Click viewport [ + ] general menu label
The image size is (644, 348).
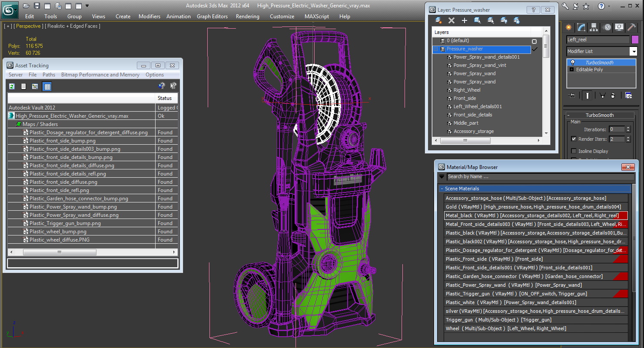(x=8, y=26)
